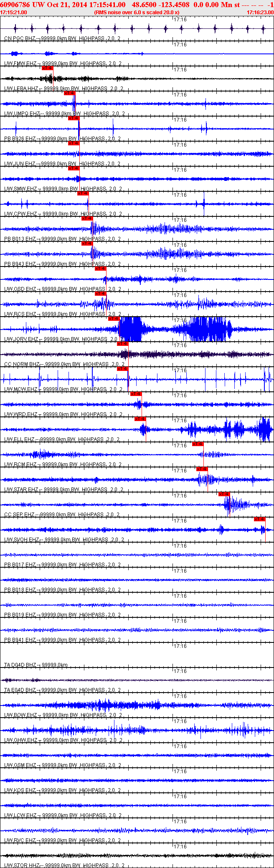
Task: Click the pick marker on PB B926 EHZ trace
Action: (x=74, y=118)
